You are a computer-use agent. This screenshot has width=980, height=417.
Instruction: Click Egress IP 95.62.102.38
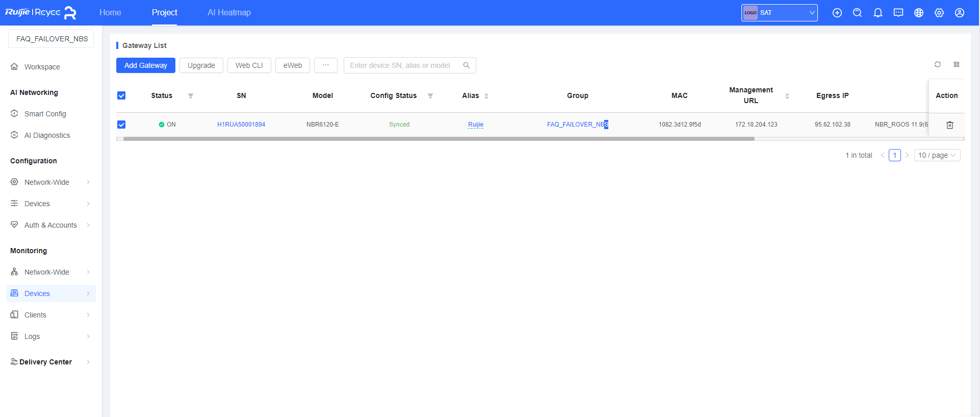833,125
